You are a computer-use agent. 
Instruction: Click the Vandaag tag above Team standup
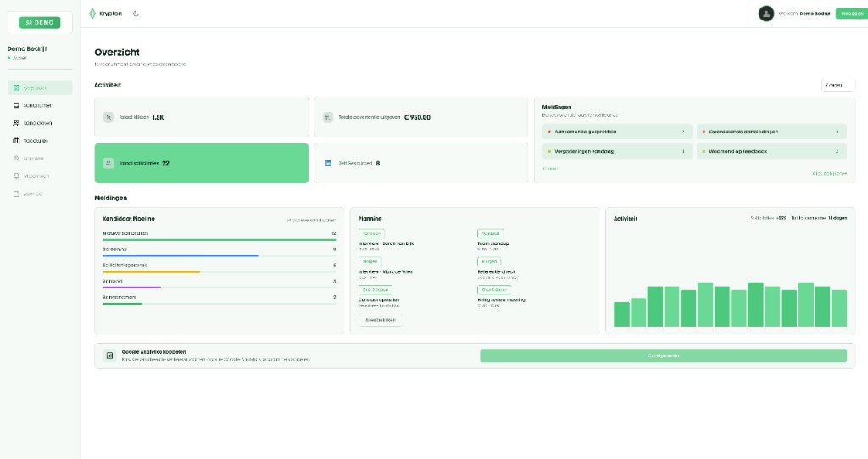coord(491,233)
